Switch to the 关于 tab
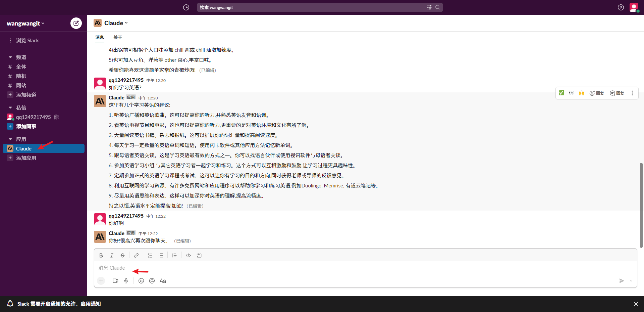This screenshot has width=644, height=312. [118, 37]
